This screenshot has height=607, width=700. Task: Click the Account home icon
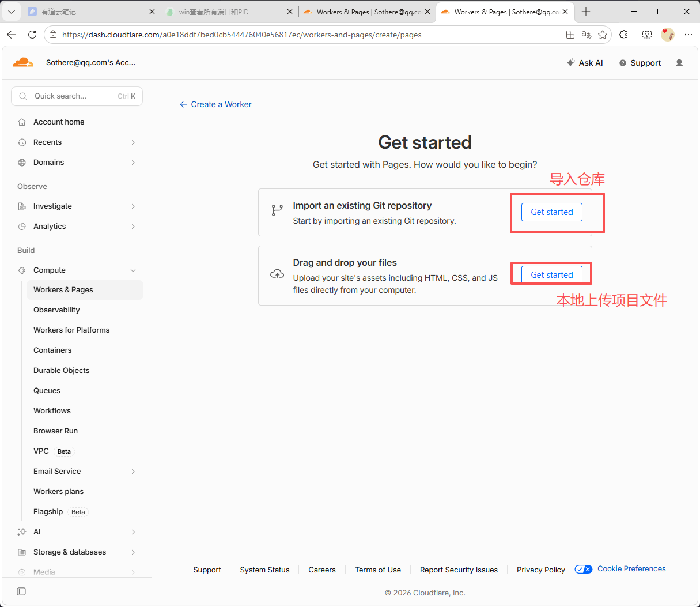coord(22,122)
